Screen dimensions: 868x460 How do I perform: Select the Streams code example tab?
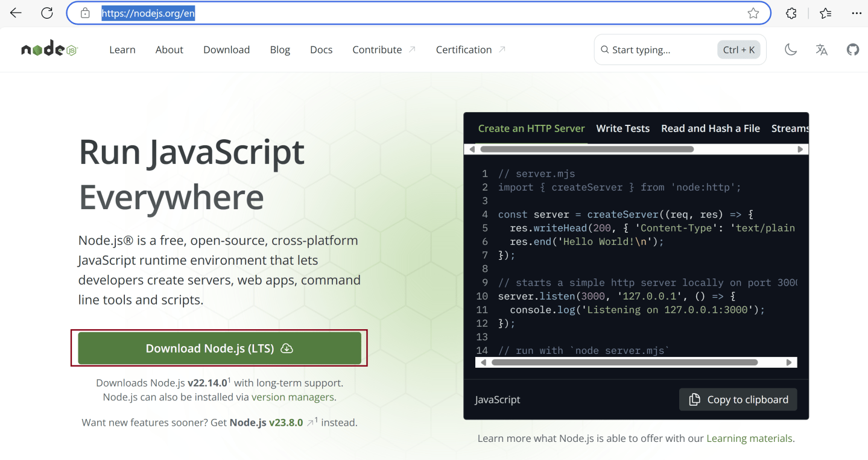(790, 128)
